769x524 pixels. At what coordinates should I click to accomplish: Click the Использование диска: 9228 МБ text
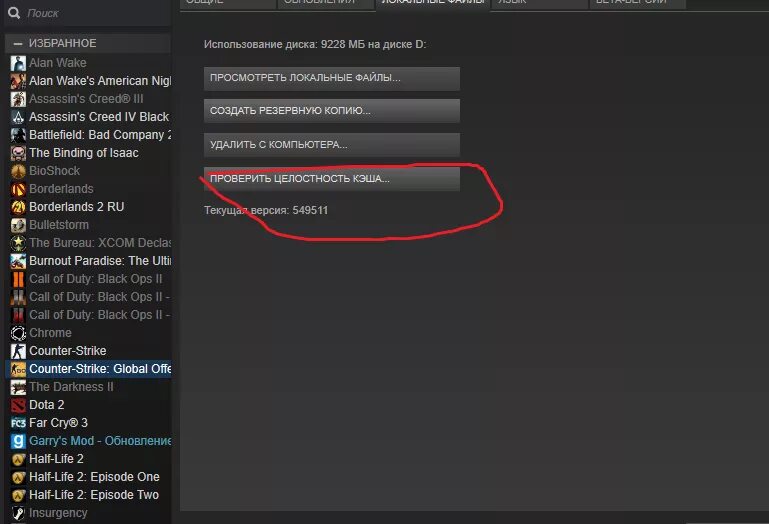tap(315, 44)
